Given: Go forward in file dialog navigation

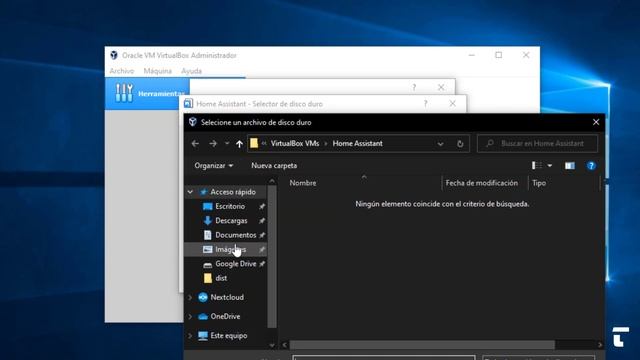Looking at the screenshot, I should [213, 144].
